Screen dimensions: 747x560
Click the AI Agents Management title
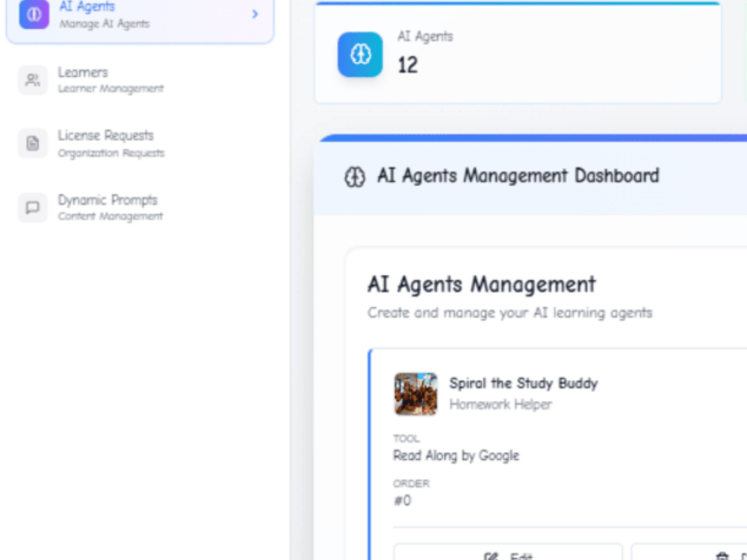482,284
